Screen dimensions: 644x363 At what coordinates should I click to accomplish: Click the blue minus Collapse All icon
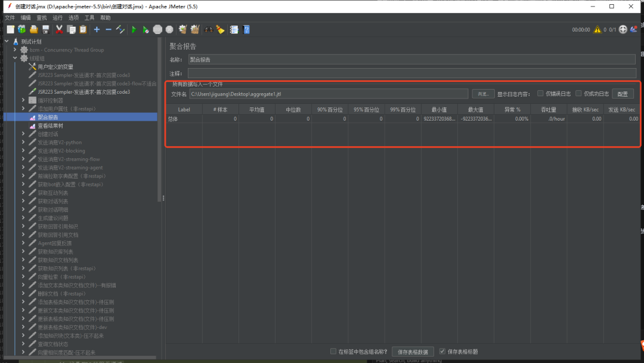click(109, 29)
